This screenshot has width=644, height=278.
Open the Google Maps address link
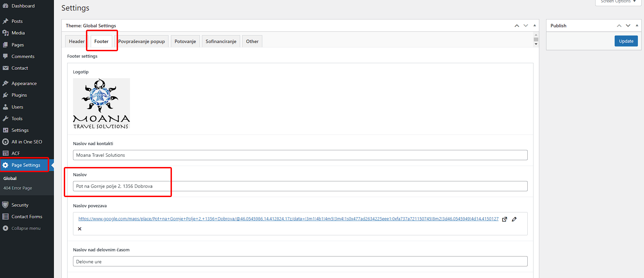click(289, 219)
